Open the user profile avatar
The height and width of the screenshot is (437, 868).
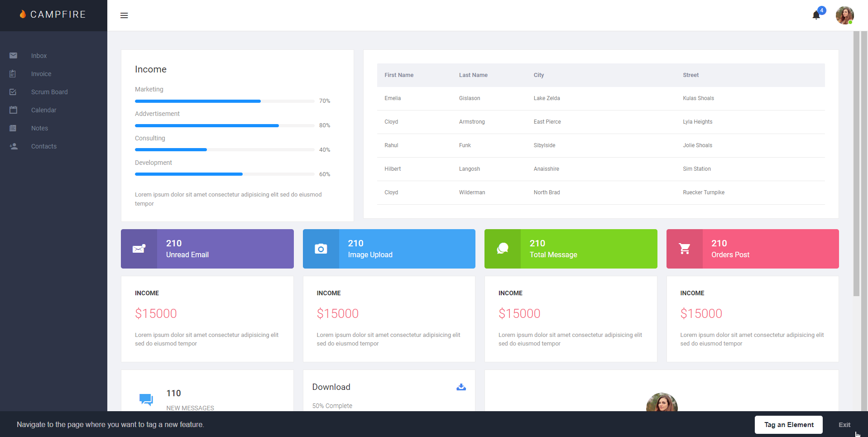point(844,15)
